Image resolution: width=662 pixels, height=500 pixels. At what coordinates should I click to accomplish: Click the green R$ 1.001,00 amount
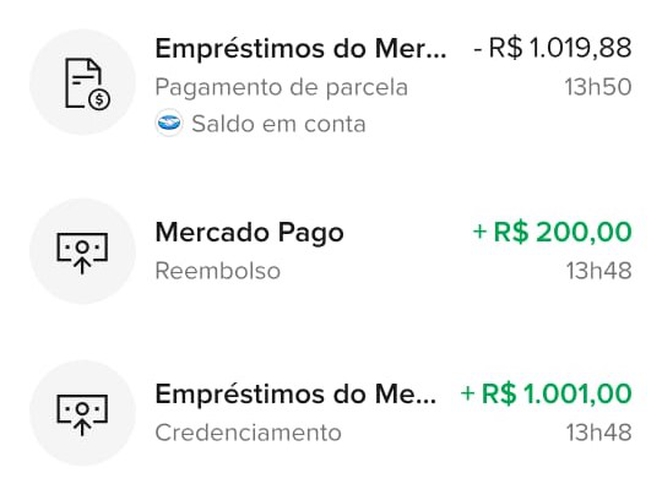point(557,394)
